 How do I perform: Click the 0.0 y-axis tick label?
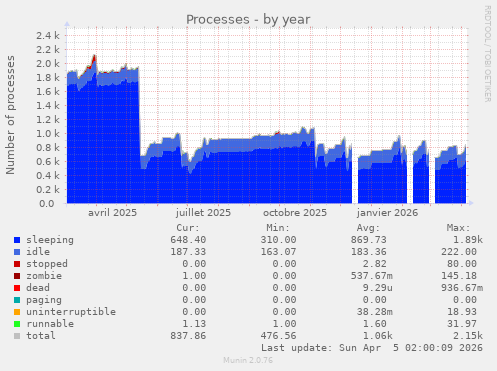(47, 203)
